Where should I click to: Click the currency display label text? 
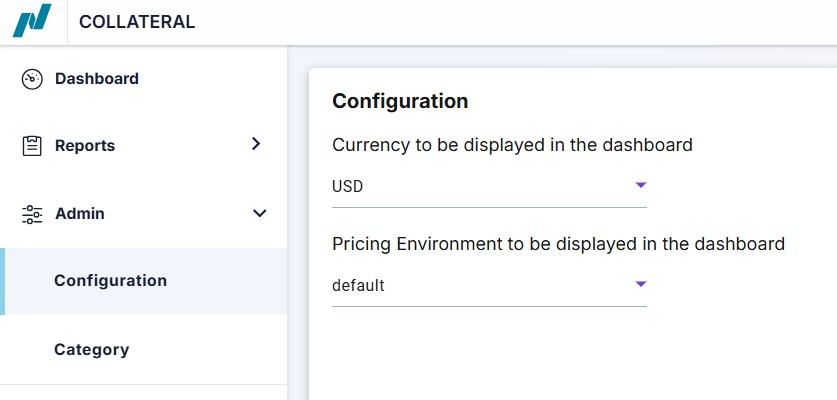click(x=512, y=145)
